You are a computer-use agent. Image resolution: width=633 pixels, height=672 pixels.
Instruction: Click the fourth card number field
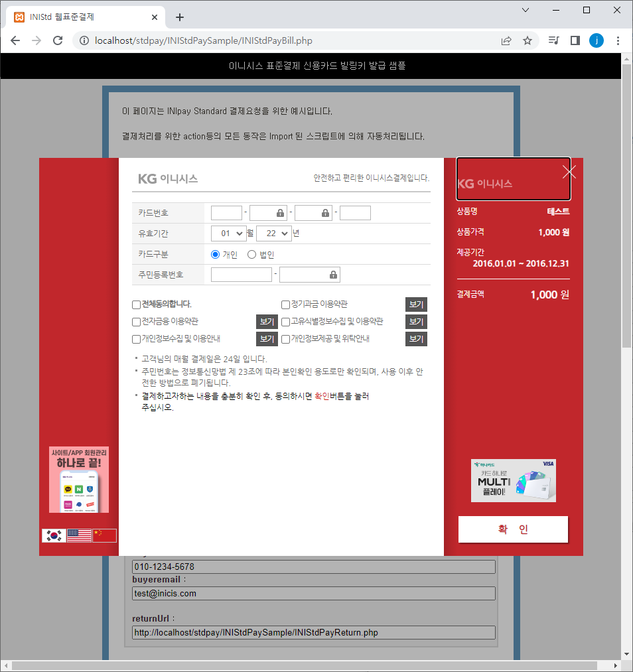coord(355,213)
